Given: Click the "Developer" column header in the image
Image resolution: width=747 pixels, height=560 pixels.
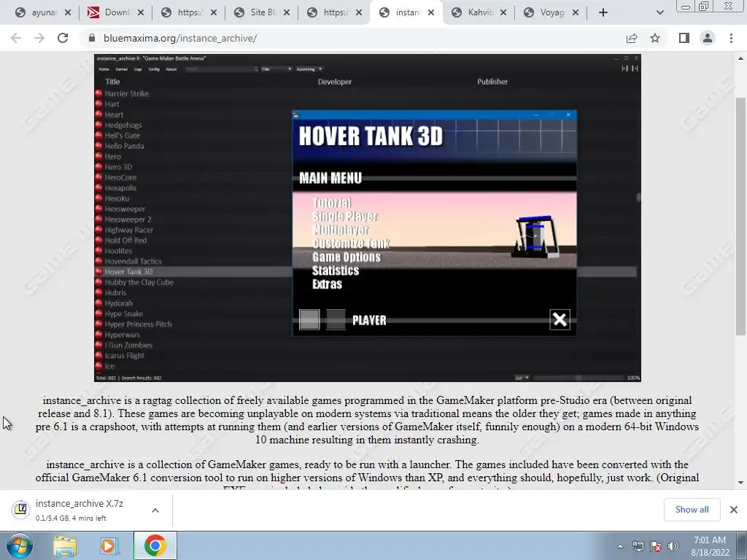Looking at the screenshot, I should 334,82.
